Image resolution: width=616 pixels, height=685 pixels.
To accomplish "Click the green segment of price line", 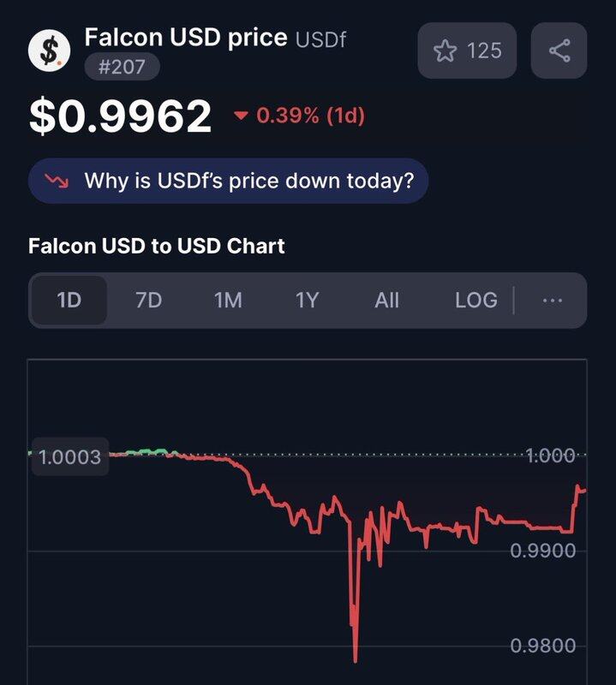I will pos(147,452).
